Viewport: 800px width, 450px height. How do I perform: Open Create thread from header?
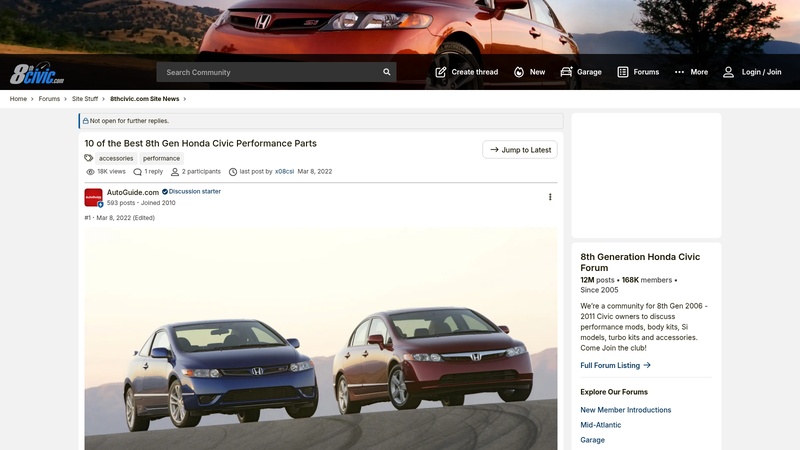466,72
